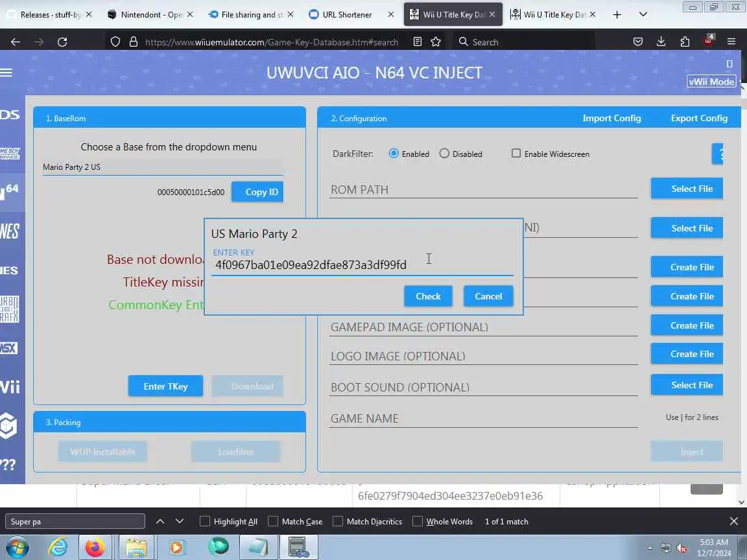This screenshot has height=560, width=747.
Task: Click the ENTER KEY text field
Action: [x=362, y=265]
